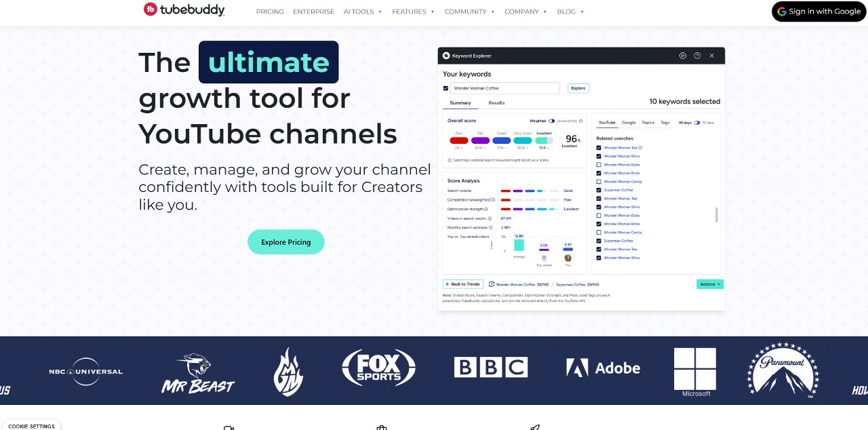Expand the AI Tools menu
This screenshot has height=430, width=868.
tap(363, 12)
